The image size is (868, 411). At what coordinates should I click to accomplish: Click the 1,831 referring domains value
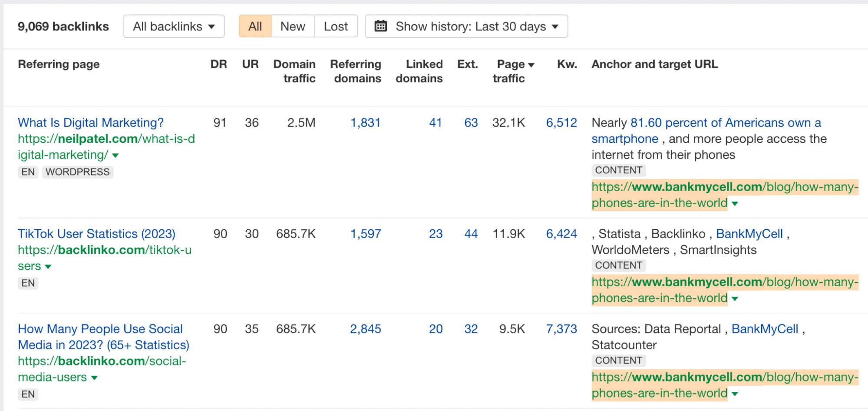click(366, 123)
